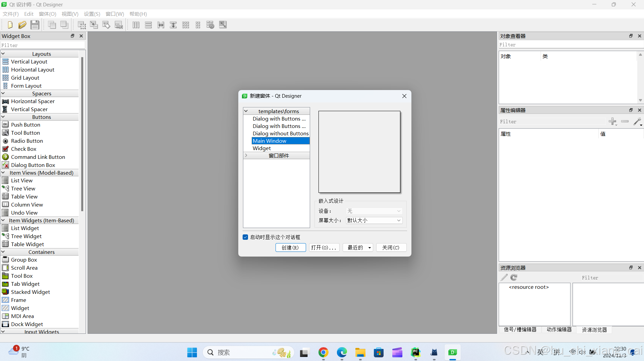Image resolution: width=644 pixels, height=361 pixels.
Task: Open the 窗体(O) menu
Action: coord(48,14)
